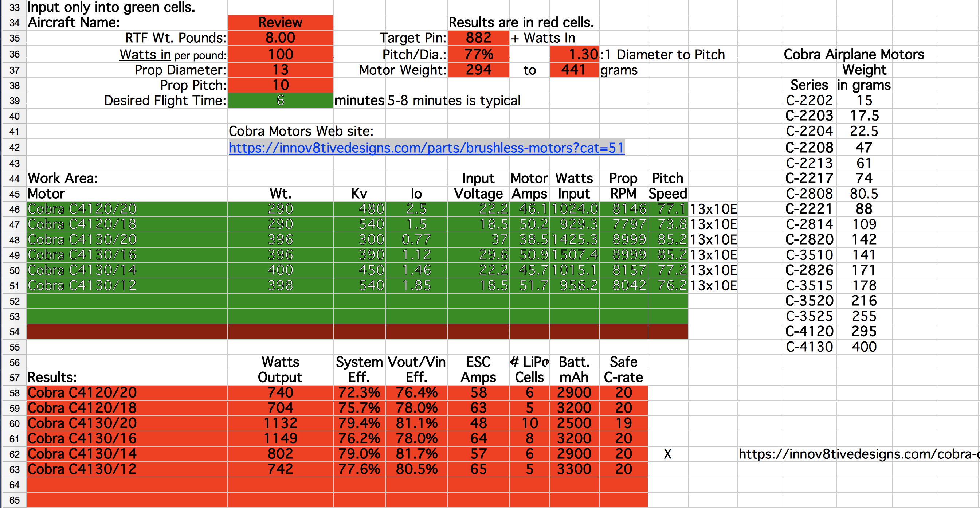Click the Watts in per pound value 100

[x=281, y=54]
